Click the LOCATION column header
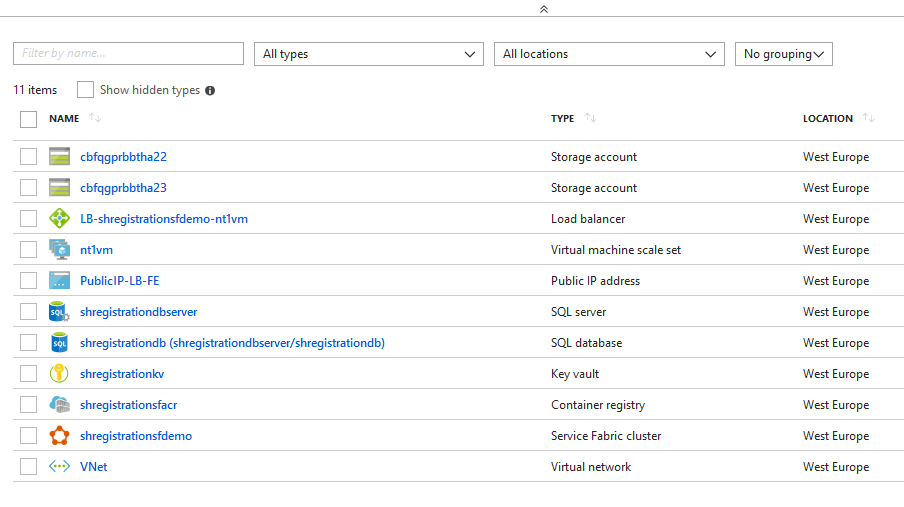 click(827, 119)
